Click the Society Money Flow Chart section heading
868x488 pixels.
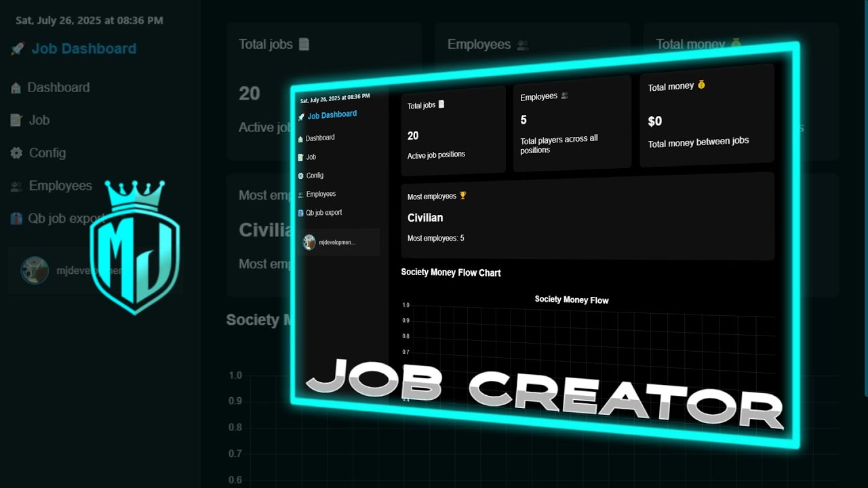451,272
